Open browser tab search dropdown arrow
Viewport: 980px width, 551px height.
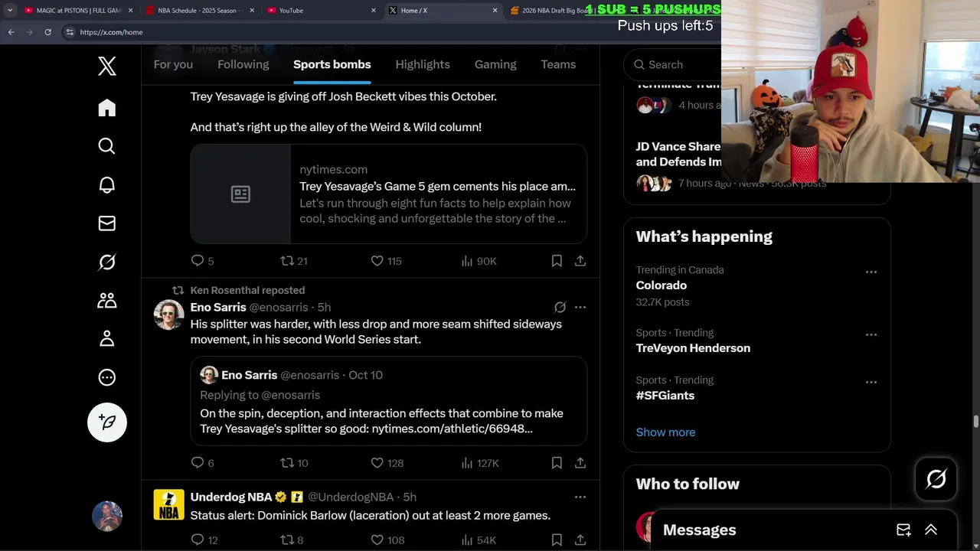pos(9,10)
